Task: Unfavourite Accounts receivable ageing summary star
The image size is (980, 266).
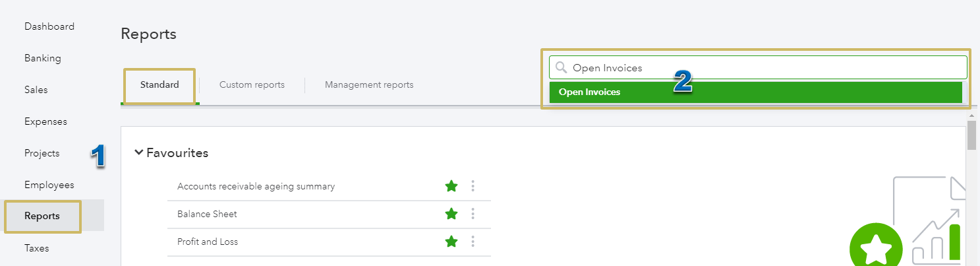Action: tap(451, 186)
